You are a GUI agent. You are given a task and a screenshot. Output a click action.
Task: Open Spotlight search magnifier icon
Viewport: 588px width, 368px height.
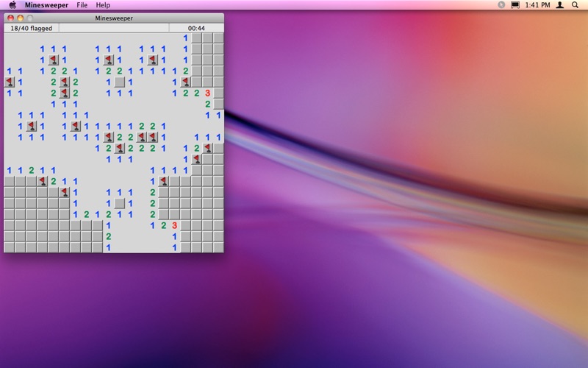coord(575,5)
